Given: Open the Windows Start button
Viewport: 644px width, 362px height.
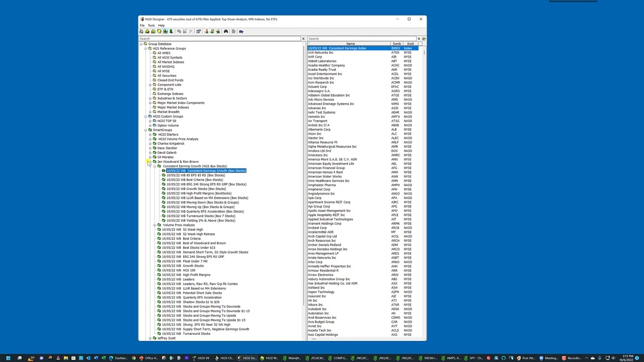Looking at the screenshot, I should (x=8, y=358).
